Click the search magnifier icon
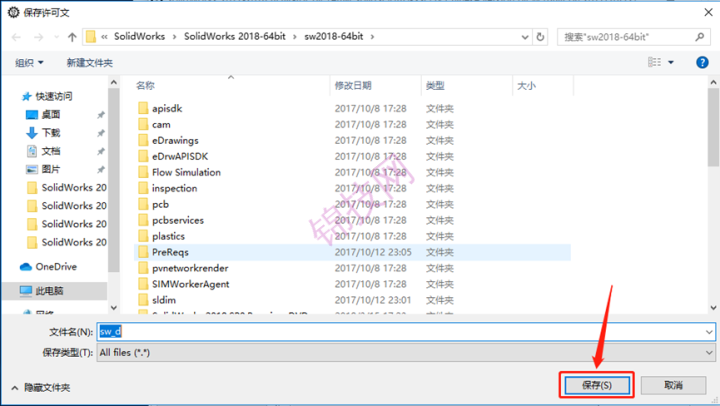The height and width of the screenshot is (406, 720). pyautogui.click(x=699, y=37)
